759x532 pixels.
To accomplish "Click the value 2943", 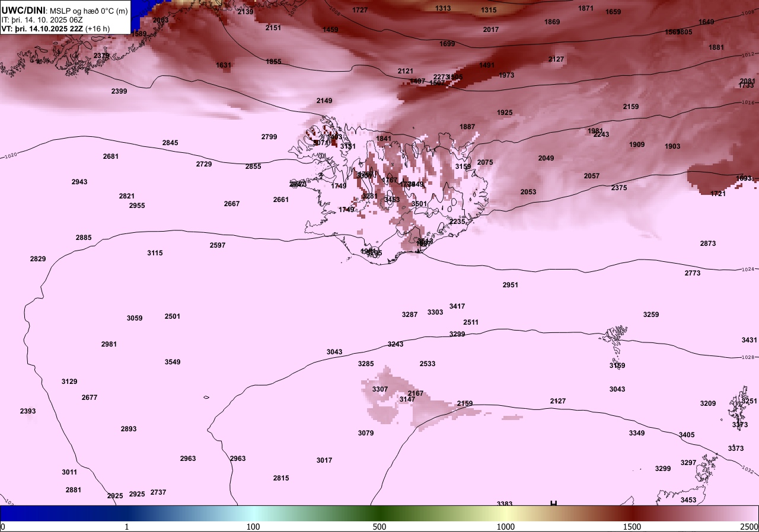I will click(x=79, y=182).
